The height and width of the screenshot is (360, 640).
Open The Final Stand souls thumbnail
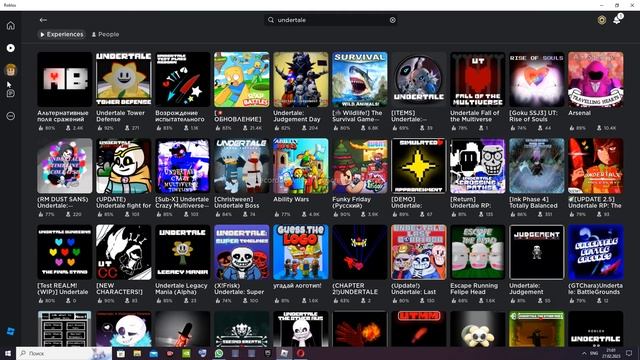coord(64,252)
